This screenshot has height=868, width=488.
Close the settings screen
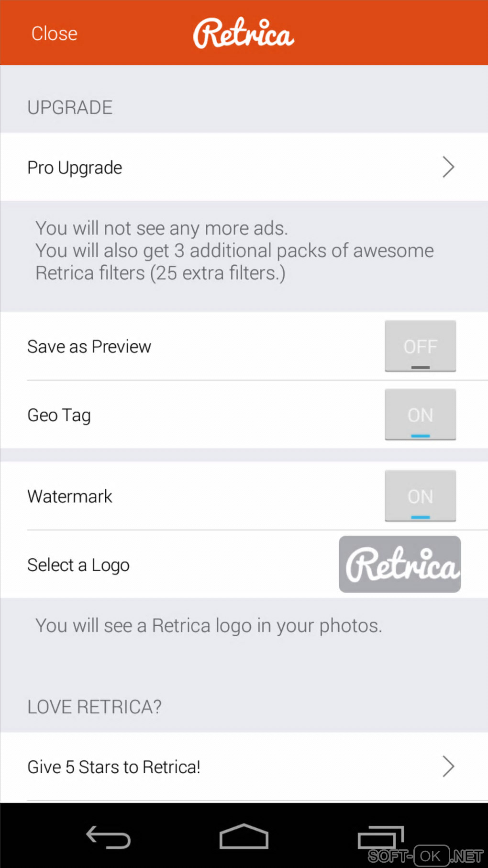tap(54, 34)
